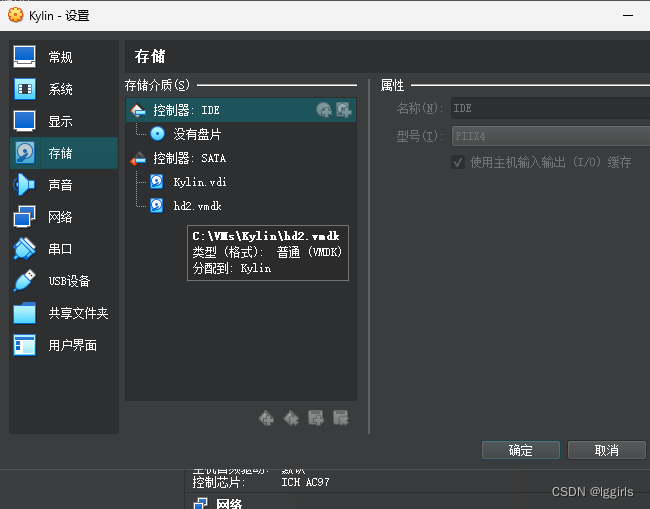The height and width of the screenshot is (509, 650).
Task: Open the 常规 (General) settings category
Action: pos(64,57)
